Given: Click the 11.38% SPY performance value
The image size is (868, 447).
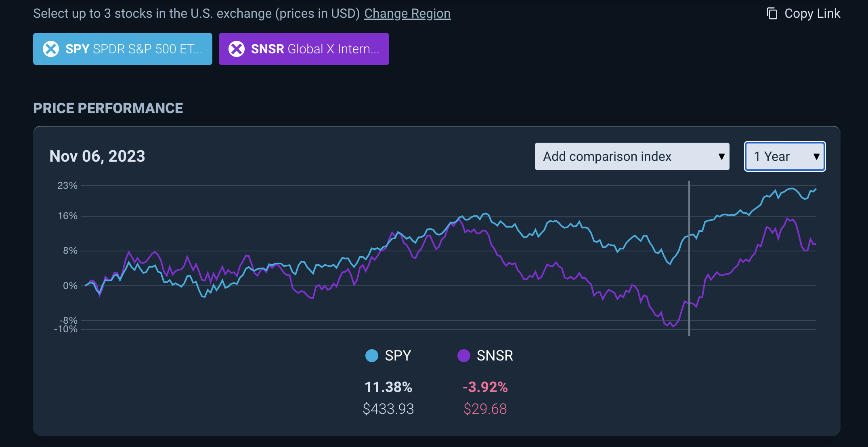Looking at the screenshot, I should (388, 387).
